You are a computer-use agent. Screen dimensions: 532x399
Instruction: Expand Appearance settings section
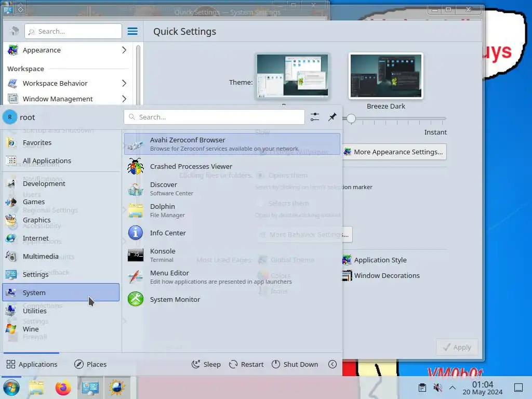coord(68,50)
